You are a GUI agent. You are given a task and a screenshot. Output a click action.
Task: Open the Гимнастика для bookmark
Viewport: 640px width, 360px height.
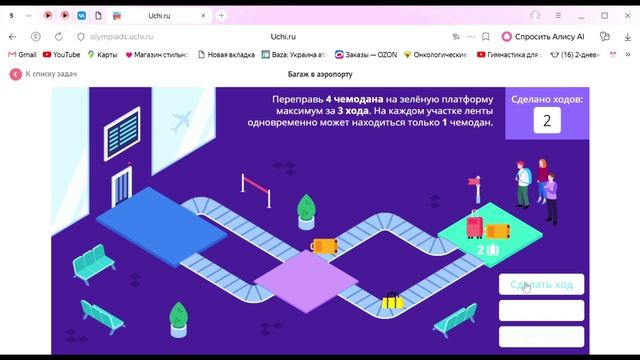tap(509, 54)
